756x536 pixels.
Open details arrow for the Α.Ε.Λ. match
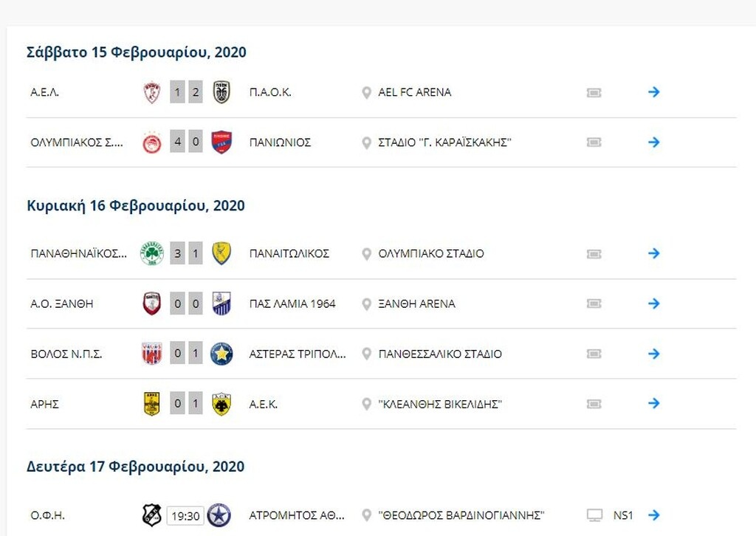653,92
